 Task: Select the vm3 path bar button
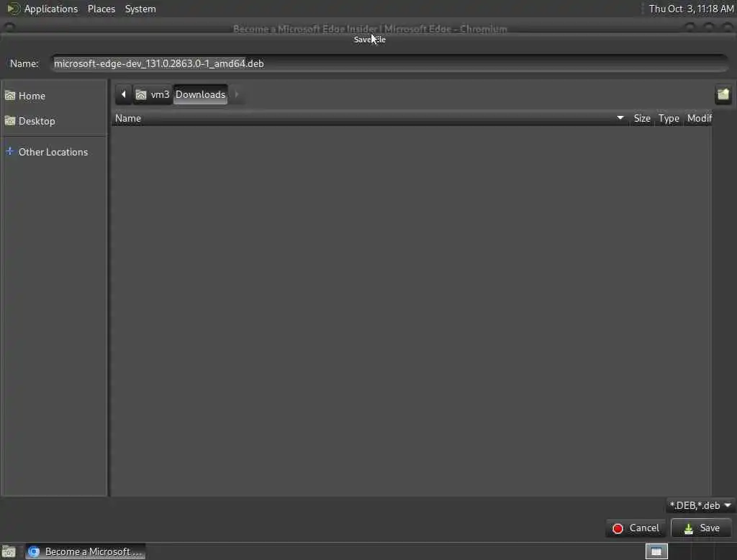[153, 94]
